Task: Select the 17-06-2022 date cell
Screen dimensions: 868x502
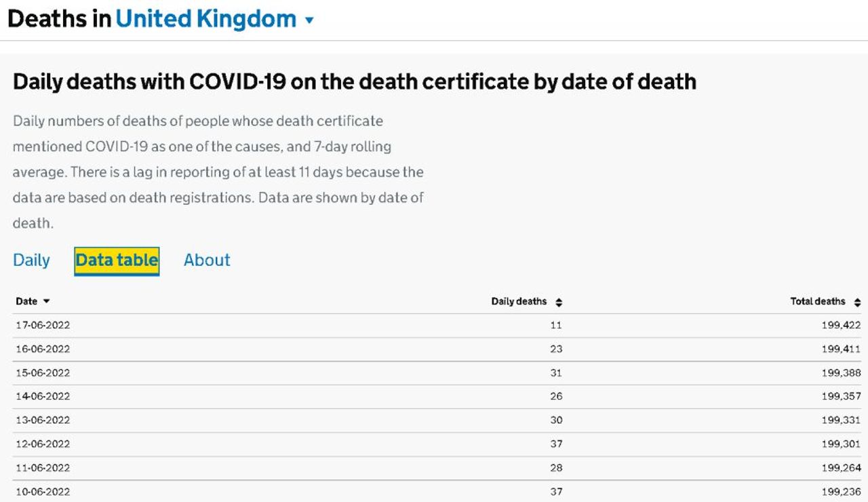Action: coord(43,326)
